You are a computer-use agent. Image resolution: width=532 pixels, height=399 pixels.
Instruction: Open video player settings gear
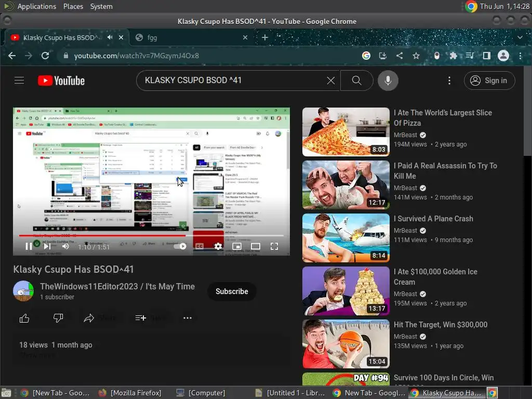pyautogui.click(x=218, y=246)
